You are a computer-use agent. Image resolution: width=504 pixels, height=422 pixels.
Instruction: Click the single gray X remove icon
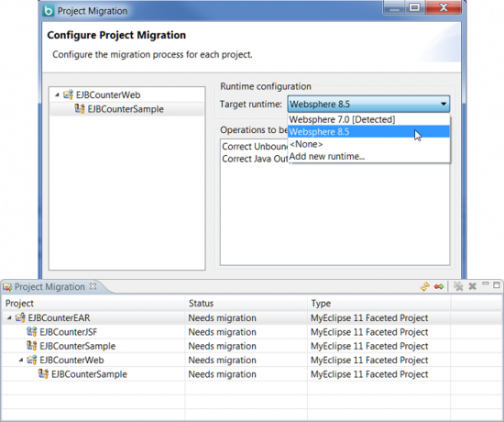(472, 286)
